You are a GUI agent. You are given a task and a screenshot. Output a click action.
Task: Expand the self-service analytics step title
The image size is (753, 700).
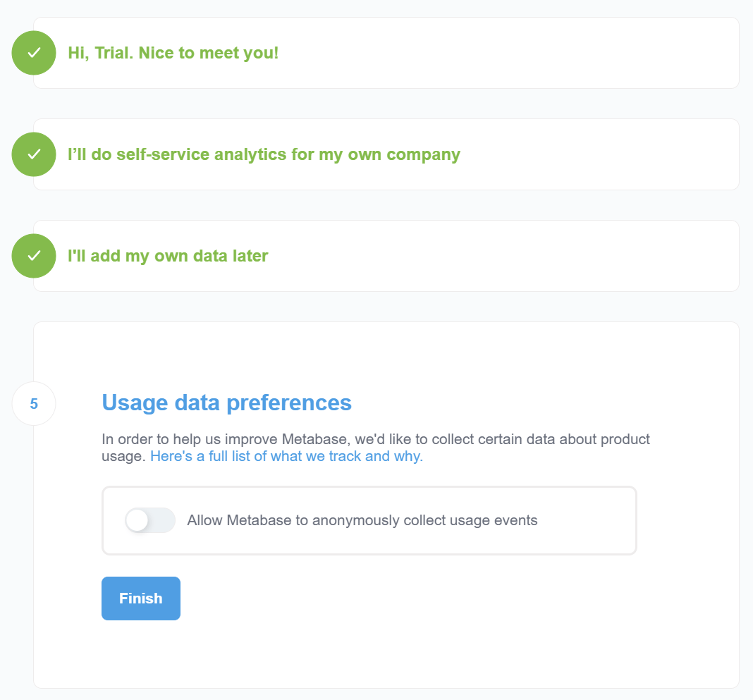(264, 154)
